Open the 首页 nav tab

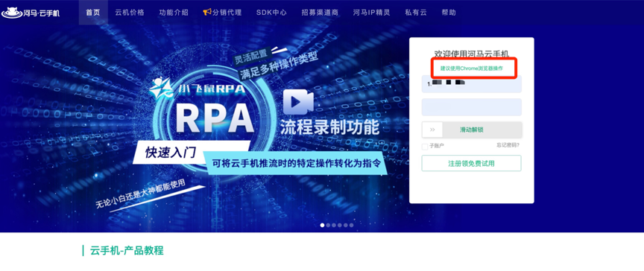click(93, 13)
